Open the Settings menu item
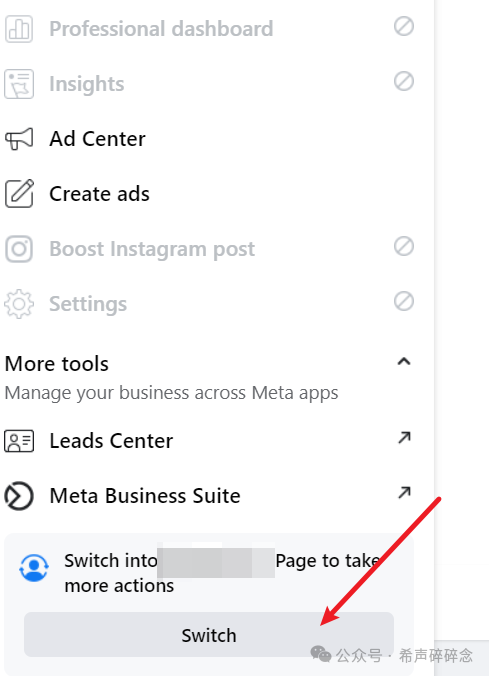489x676 pixels. [x=88, y=304]
